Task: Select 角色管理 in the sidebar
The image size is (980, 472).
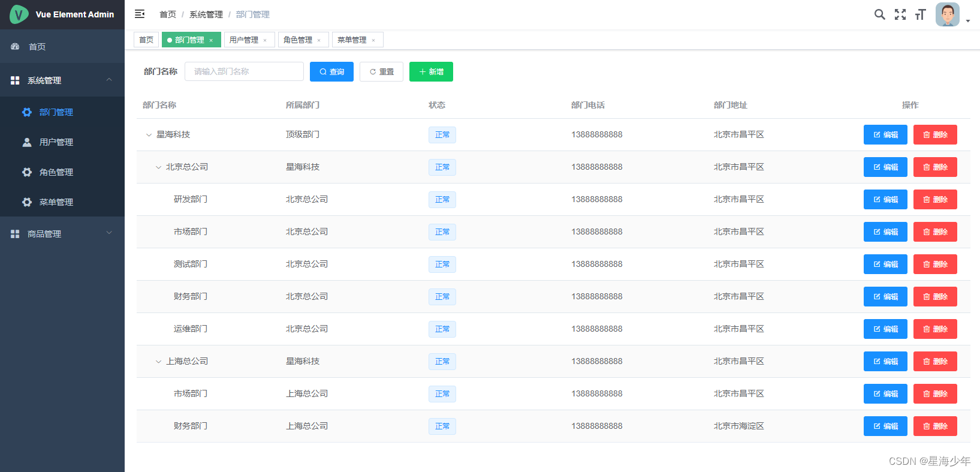Action: point(62,172)
